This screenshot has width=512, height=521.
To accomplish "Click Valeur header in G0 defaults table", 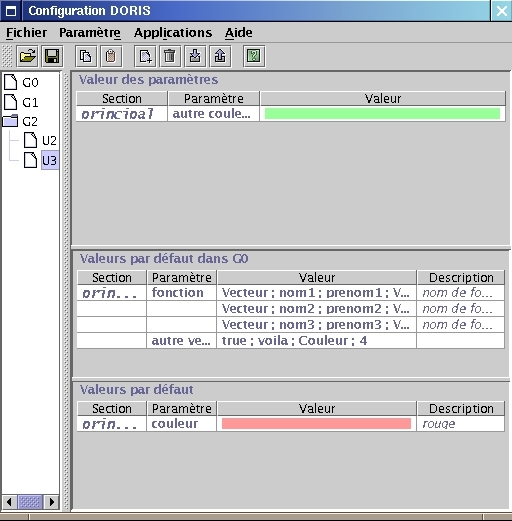I will coord(317,277).
